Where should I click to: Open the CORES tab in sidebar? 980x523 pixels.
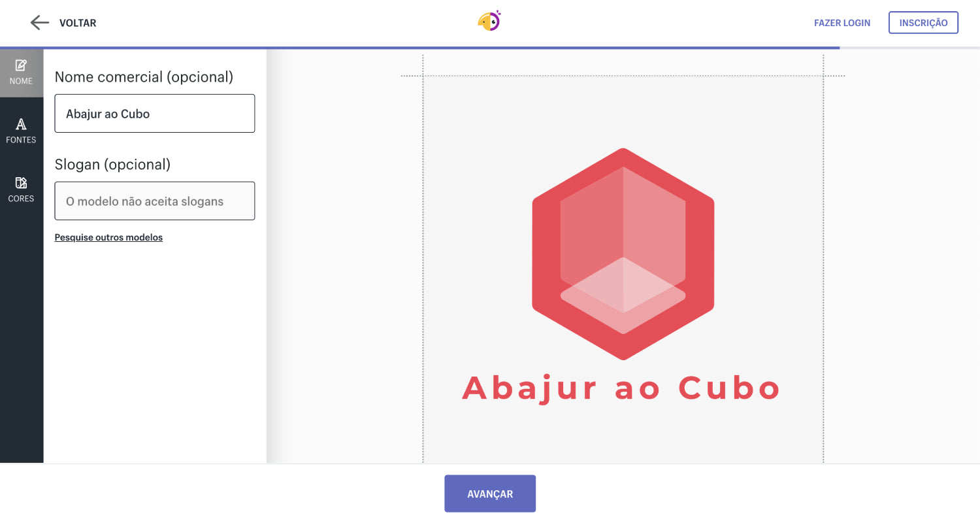(21, 190)
